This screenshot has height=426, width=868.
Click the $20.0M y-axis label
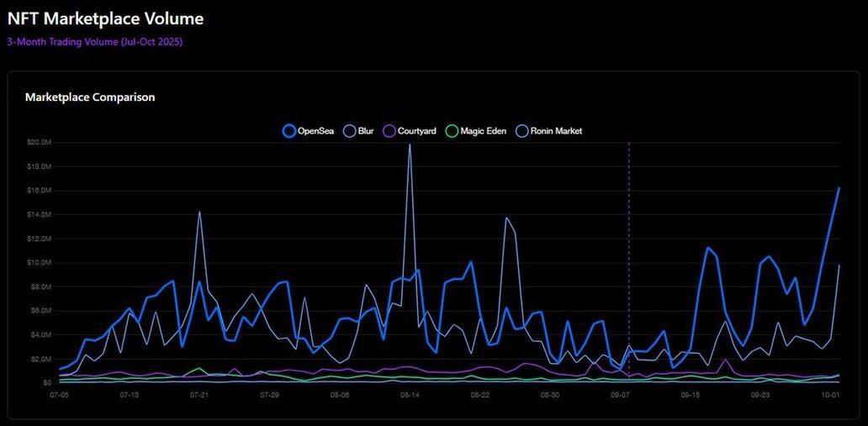[39, 143]
